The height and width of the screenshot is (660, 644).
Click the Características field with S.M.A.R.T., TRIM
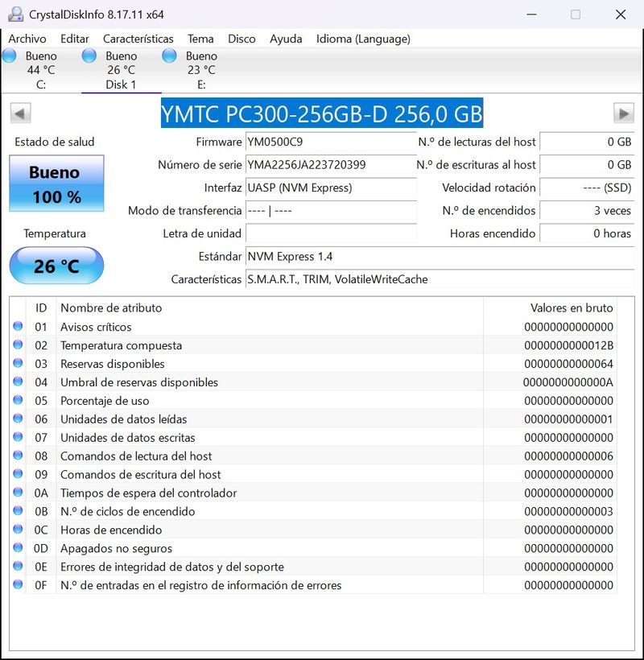point(440,279)
